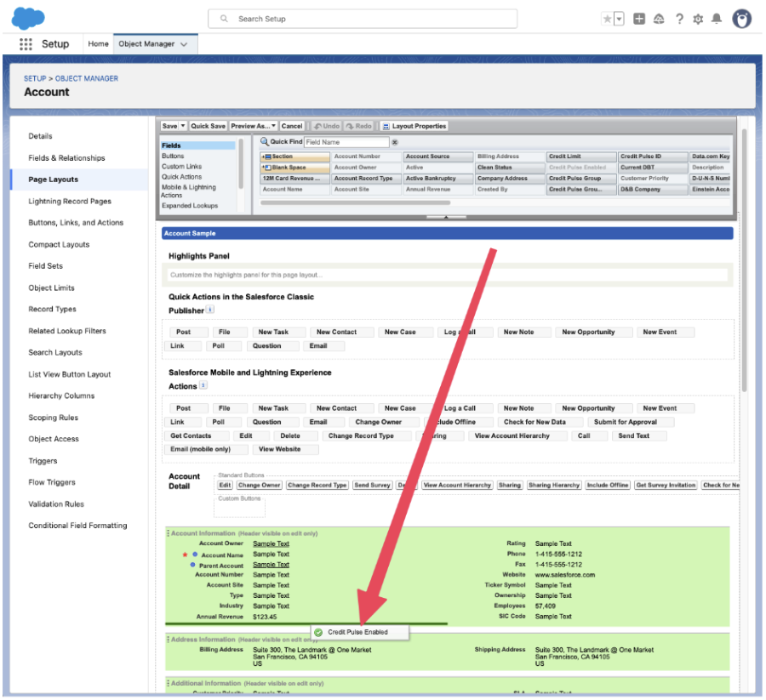766x700 pixels.
Task: Open Layout Properties
Action: (x=414, y=126)
